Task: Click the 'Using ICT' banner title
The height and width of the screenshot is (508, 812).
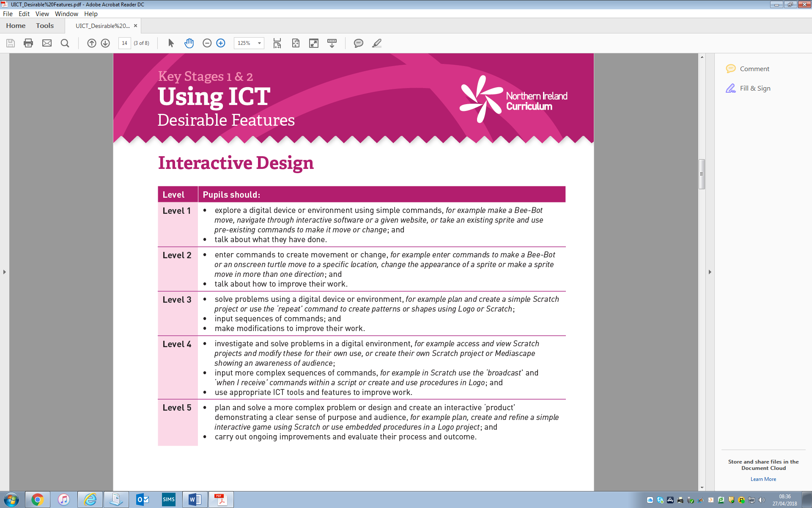Action: point(214,97)
